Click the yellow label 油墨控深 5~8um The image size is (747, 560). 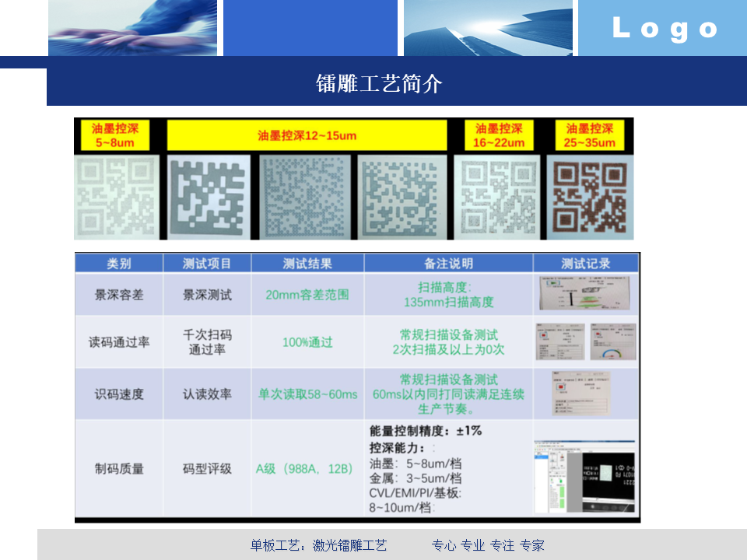[x=115, y=135]
